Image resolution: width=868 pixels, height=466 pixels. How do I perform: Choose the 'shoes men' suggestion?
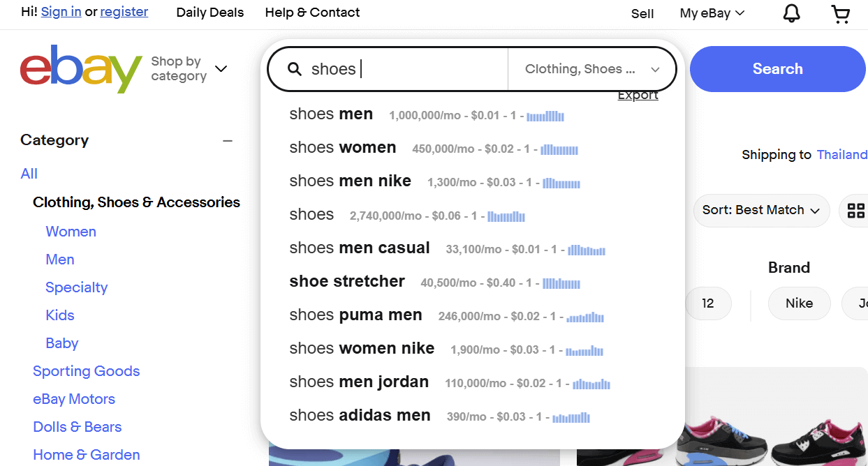click(x=331, y=114)
